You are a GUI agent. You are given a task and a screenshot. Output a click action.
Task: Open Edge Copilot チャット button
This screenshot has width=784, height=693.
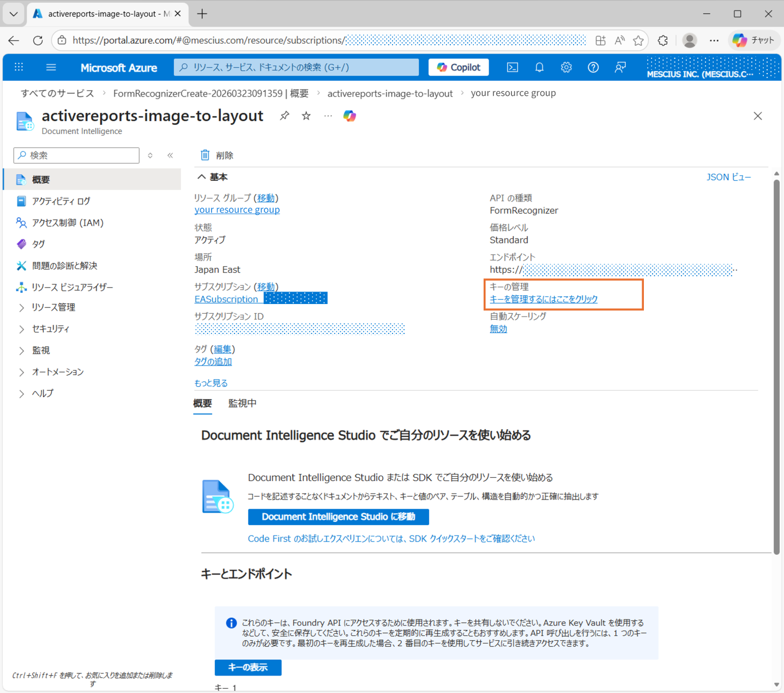tap(753, 40)
